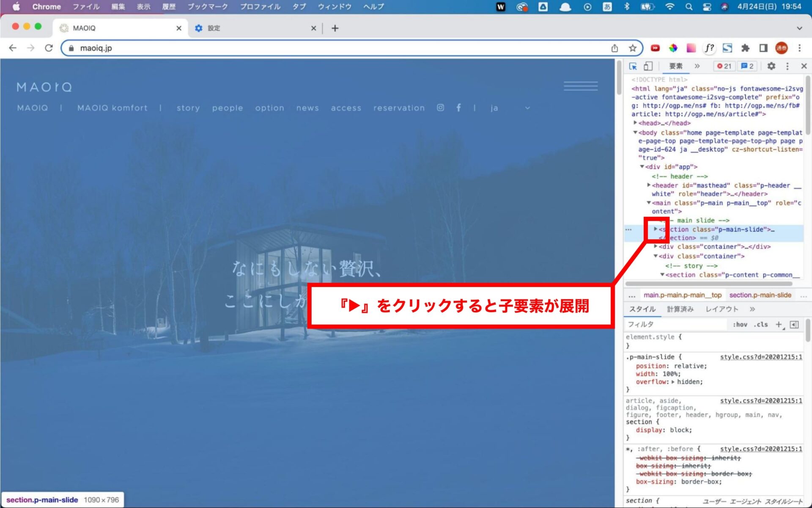Viewport: 812px width, 508px height.
Task: Open the 21 errors counter badge
Action: [x=724, y=66]
